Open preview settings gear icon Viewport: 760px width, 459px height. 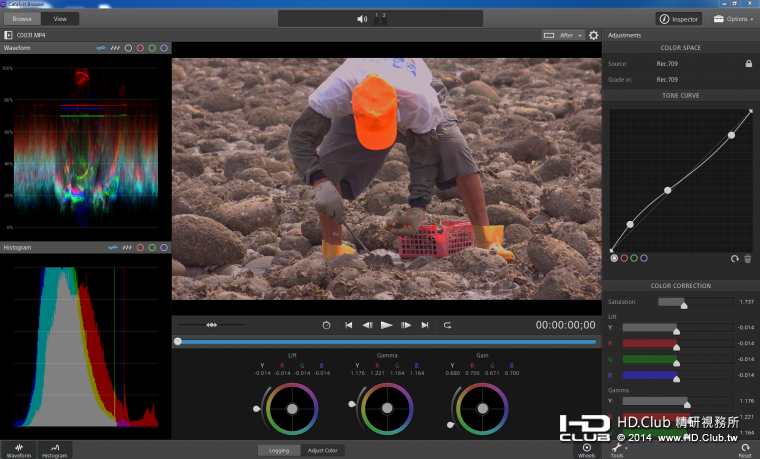click(x=593, y=35)
